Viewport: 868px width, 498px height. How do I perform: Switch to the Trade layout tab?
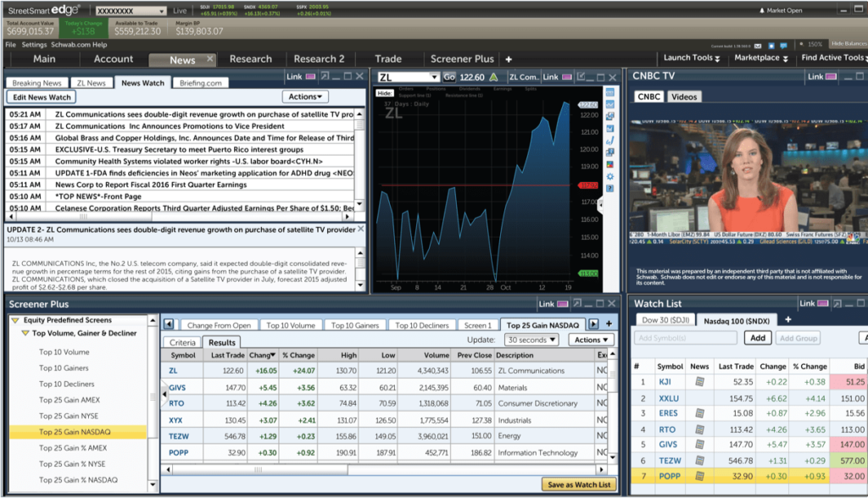pyautogui.click(x=388, y=59)
